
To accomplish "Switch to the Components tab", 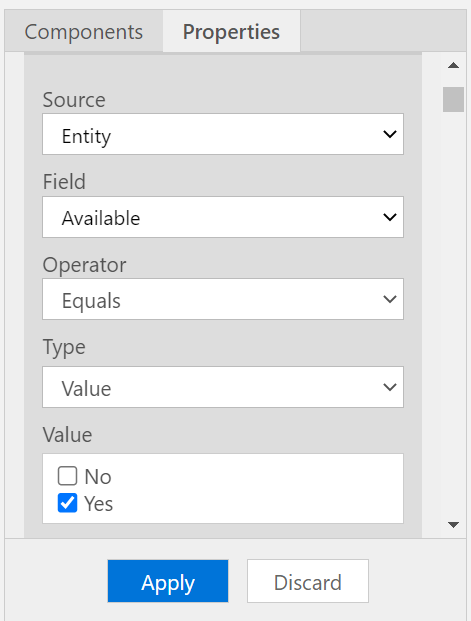I will [x=84, y=31].
